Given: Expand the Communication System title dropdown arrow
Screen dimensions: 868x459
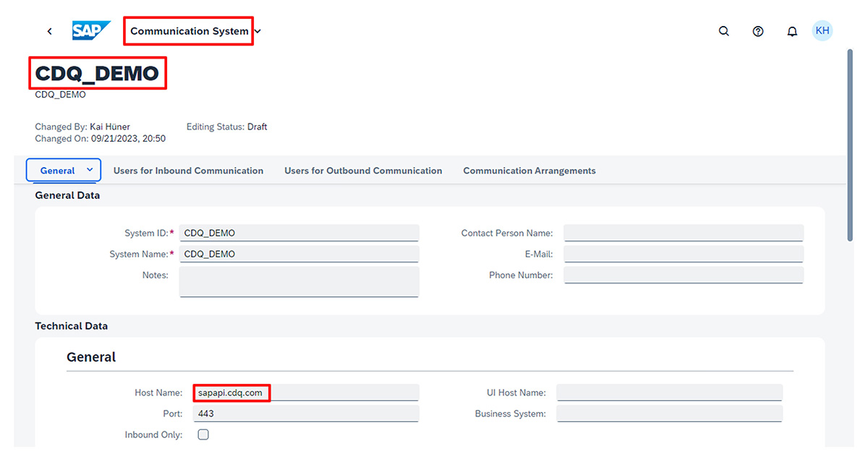Looking at the screenshot, I should (x=258, y=31).
